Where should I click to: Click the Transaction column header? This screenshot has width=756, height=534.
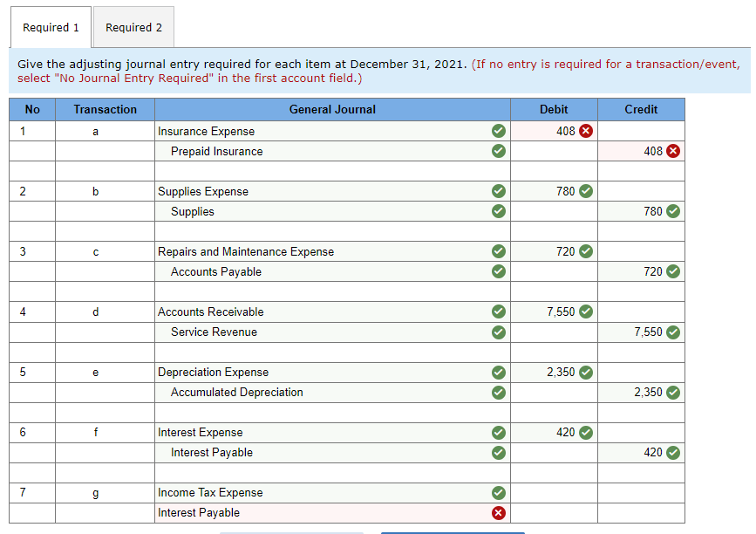106,109
